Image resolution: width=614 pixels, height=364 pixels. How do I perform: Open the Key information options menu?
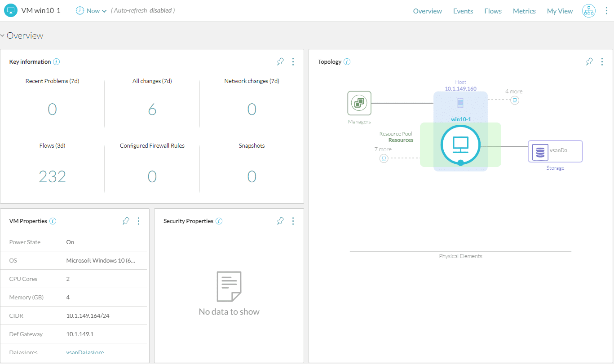[x=293, y=61]
